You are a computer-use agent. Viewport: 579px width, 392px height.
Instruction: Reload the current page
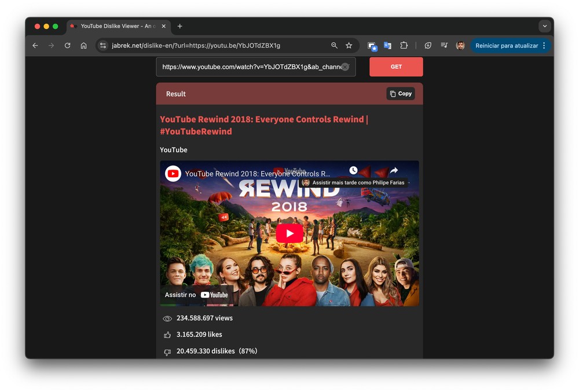[67, 46]
